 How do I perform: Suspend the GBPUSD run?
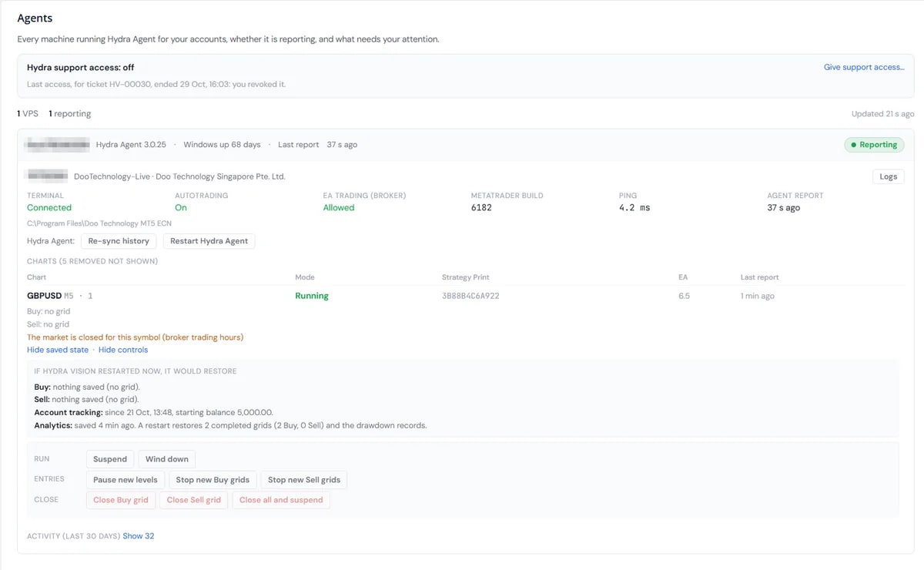coord(110,459)
